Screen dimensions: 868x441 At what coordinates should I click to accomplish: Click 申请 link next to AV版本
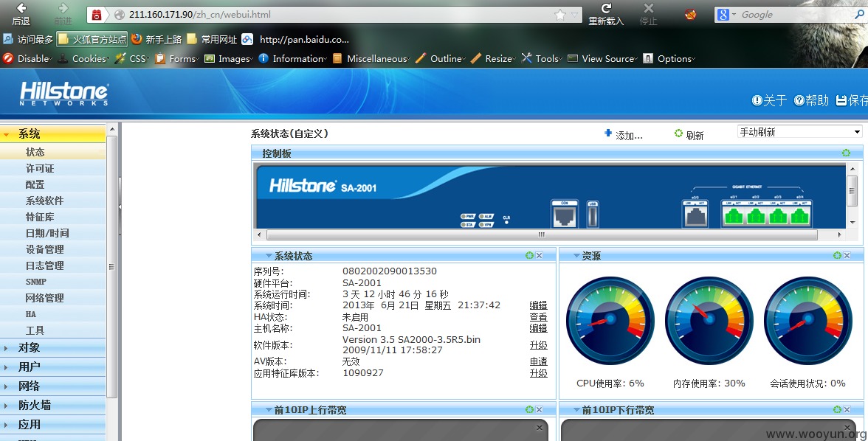[539, 361]
